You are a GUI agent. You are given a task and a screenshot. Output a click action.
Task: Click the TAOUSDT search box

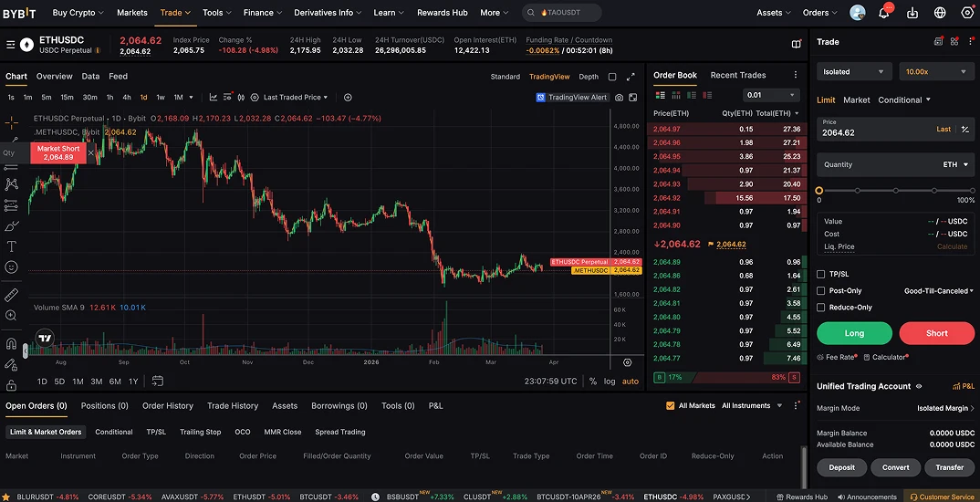[x=562, y=13]
